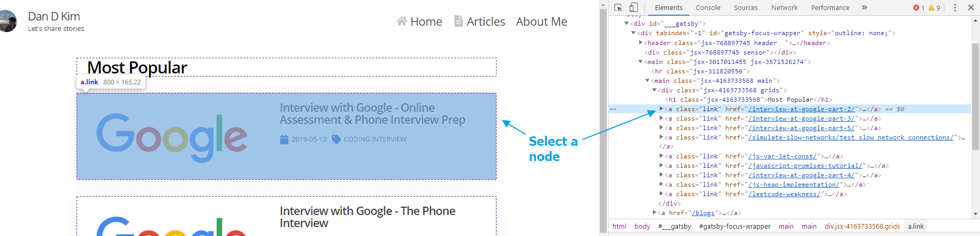Click the three-dot gutter on selected node

(612, 109)
